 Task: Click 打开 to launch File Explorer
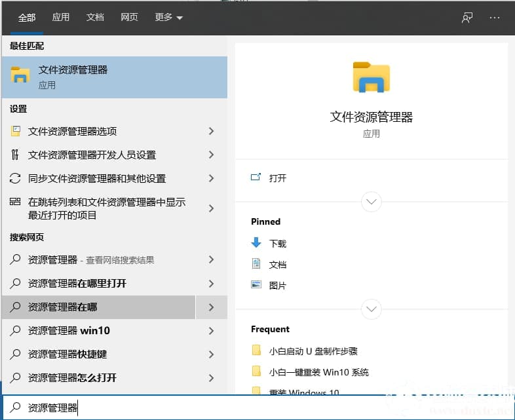[x=278, y=178]
